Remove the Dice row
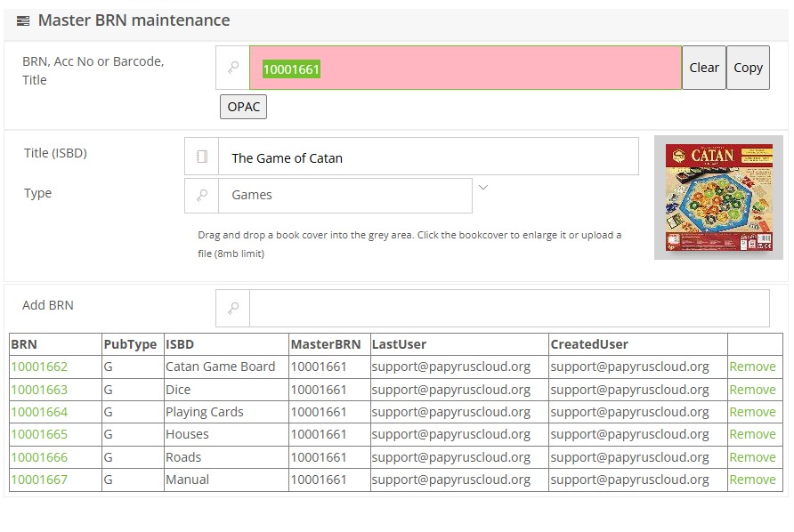Screen dimensions: 794x532 pyautogui.click(x=752, y=390)
